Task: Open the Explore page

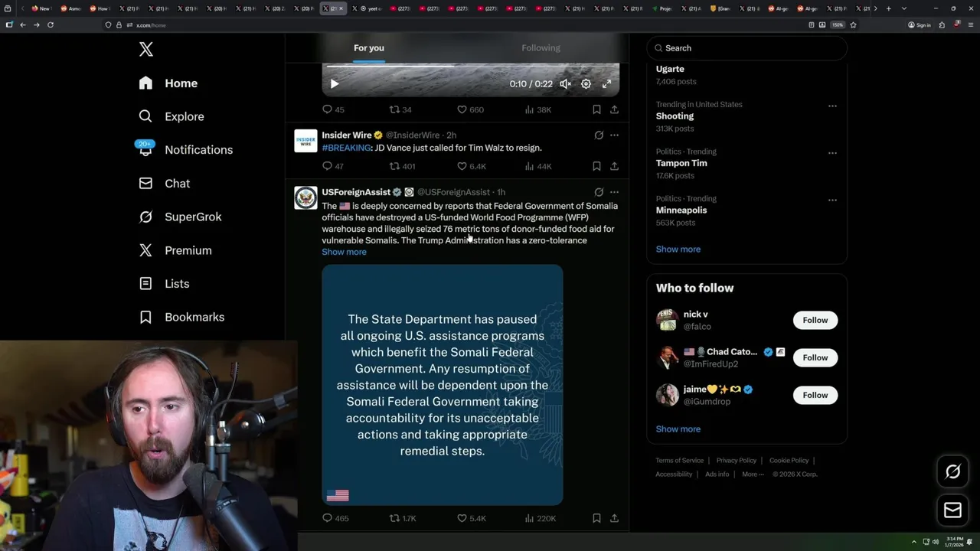Action: tap(171, 116)
